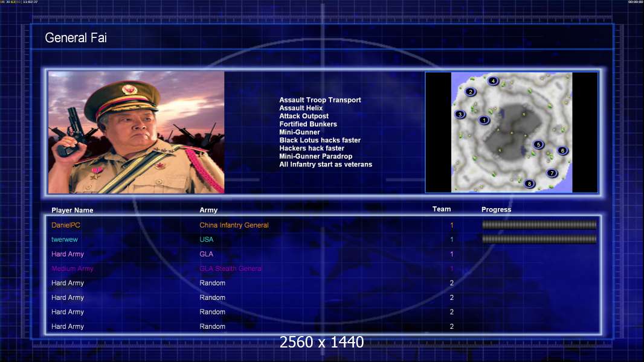The height and width of the screenshot is (362, 644).
Task: Click the 'Fortified Bunkers' ability line
Action: click(308, 124)
